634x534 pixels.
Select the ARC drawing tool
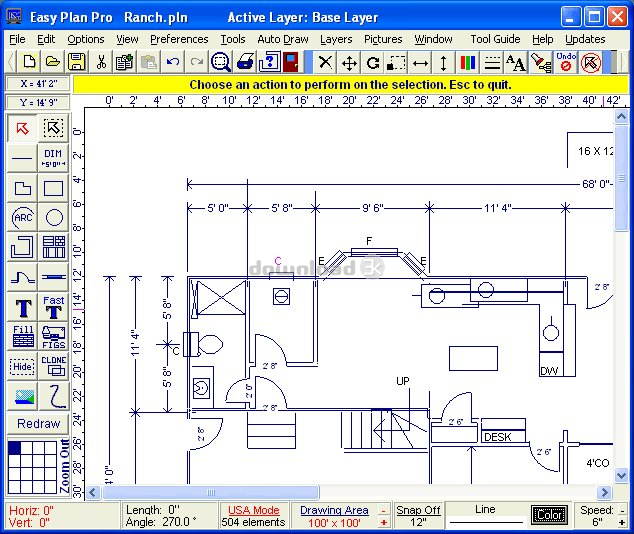point(22,217)
